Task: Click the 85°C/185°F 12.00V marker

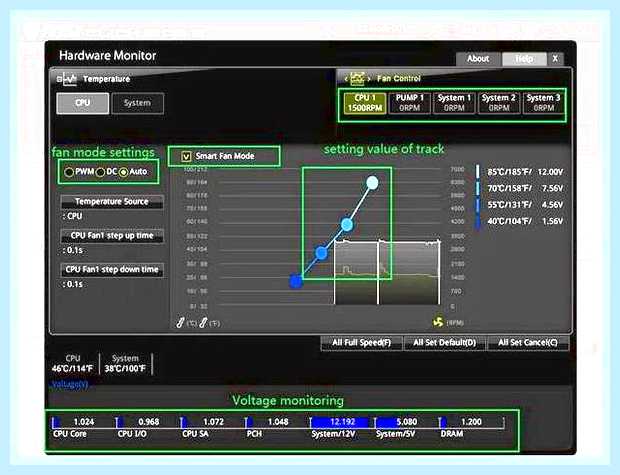Action: pyautogui.click(x=478, y=172)
